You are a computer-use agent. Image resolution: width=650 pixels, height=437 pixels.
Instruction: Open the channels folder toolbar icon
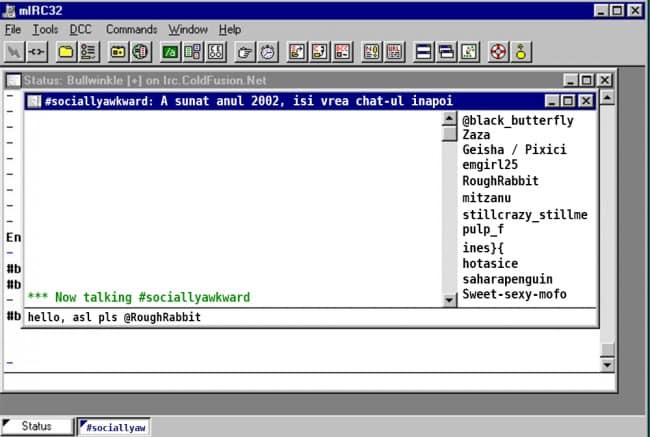[x=118, y=52]
